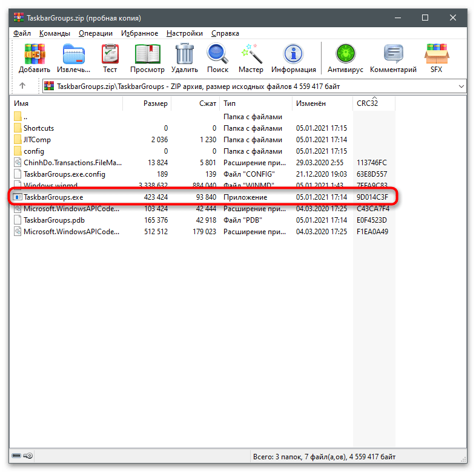Open the Комментарий icon
This screenshot has height=472, width=476.
tap(394, 54)
